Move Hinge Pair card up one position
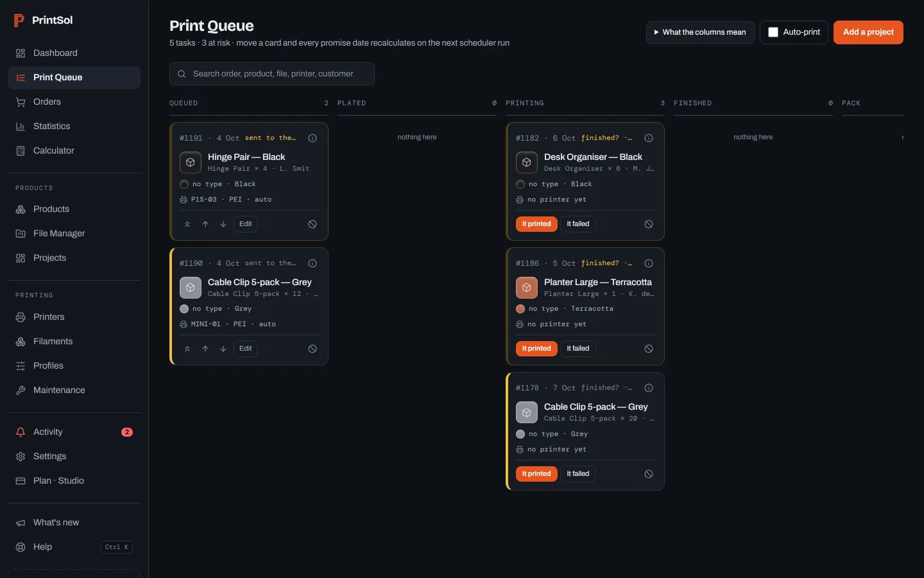The width and height of the screenshot is (924, 578). pyautogui.click(x=205, y=224)
